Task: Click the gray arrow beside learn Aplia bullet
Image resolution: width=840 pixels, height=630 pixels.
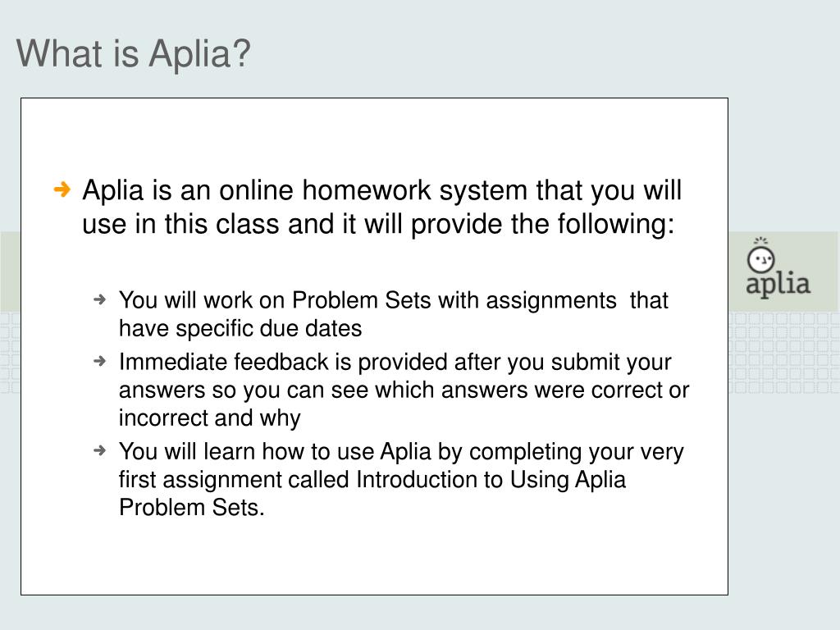Action: [99, 450]
